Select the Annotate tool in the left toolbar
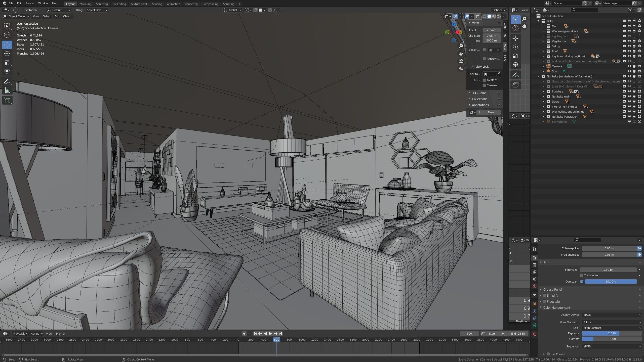 (x=7, y=81)
